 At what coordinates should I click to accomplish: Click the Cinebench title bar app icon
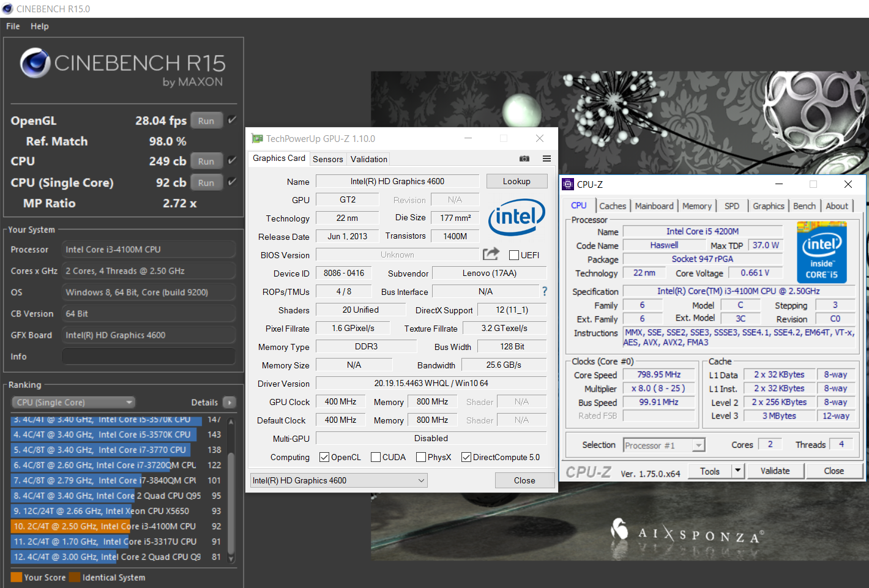click(7, 9)
